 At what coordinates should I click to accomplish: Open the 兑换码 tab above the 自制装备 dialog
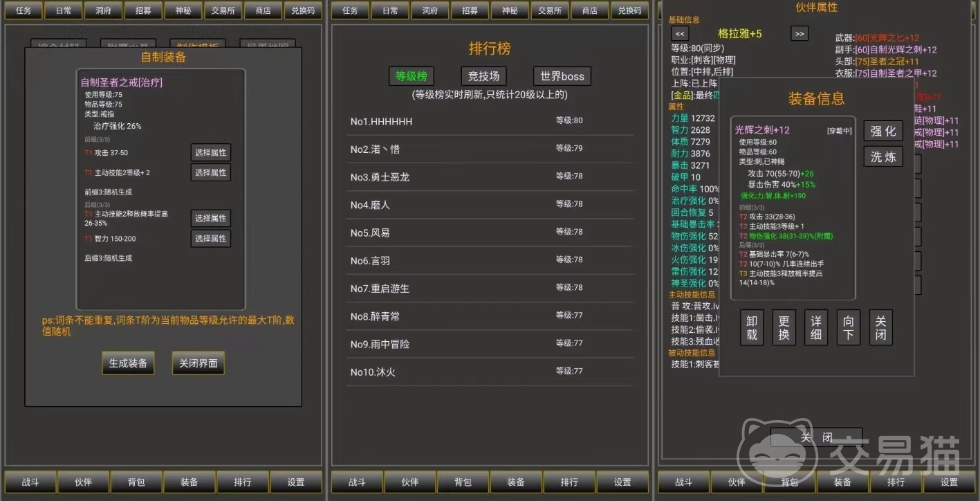[303, 10]
